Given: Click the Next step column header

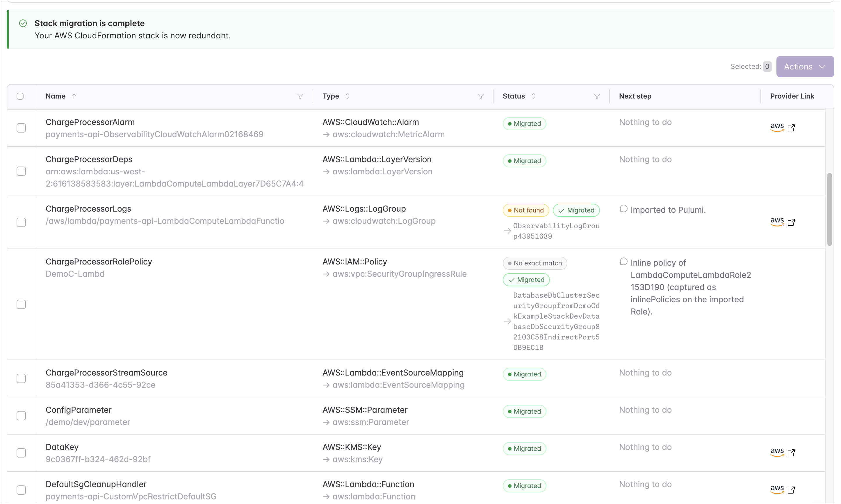Looking at the screenshot, I should coord(635,96).
